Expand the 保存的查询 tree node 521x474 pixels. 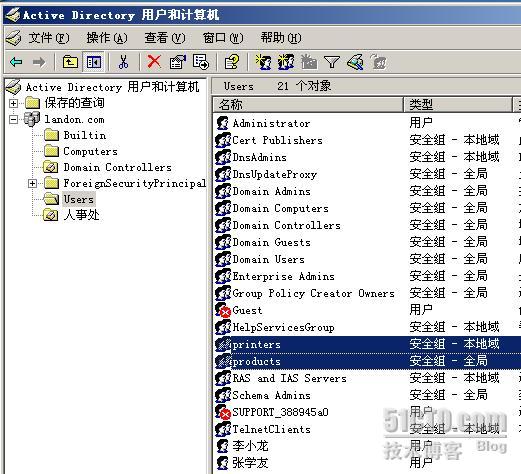(x=13, y=103)
